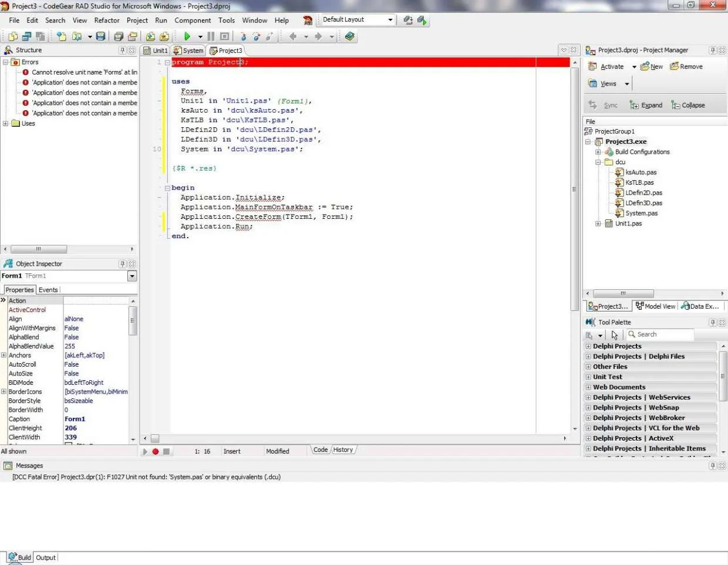Toggle the Object Inspector pin button

point(123,264)
